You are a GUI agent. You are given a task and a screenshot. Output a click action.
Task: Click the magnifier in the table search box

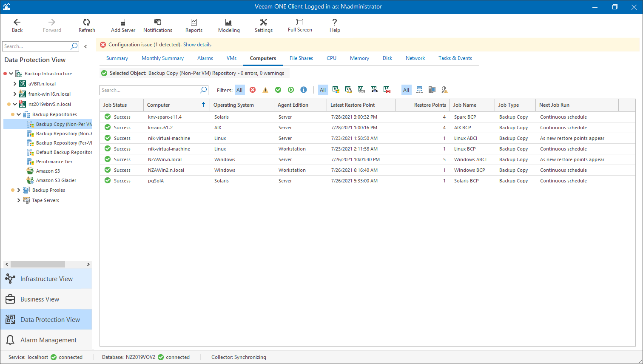pyautogui.click(x=203, y=90)
